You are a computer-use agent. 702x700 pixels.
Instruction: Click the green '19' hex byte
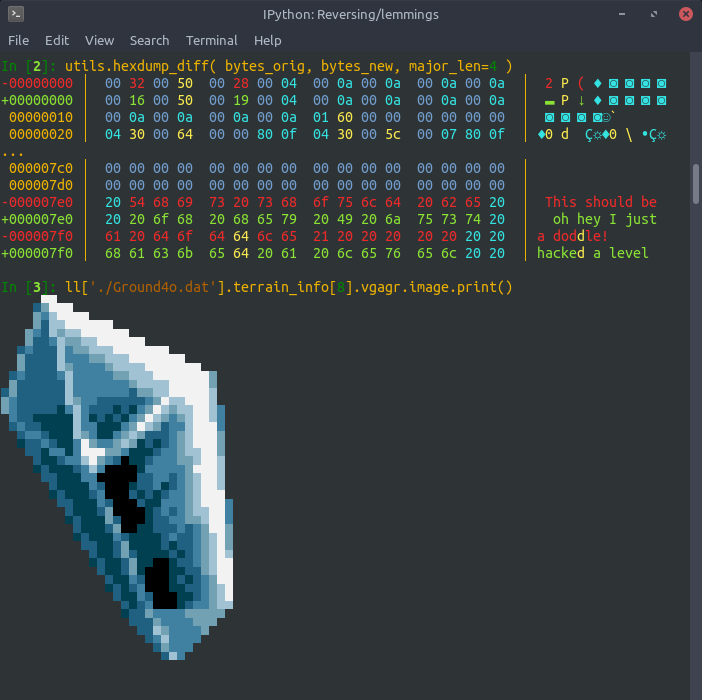coord(241,100)
